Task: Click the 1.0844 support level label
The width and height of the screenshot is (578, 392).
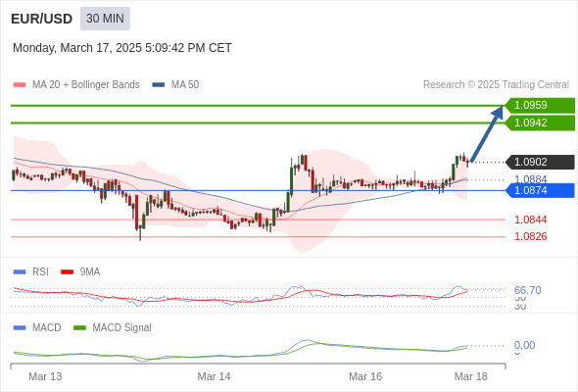Action: [x=530, y=220]
